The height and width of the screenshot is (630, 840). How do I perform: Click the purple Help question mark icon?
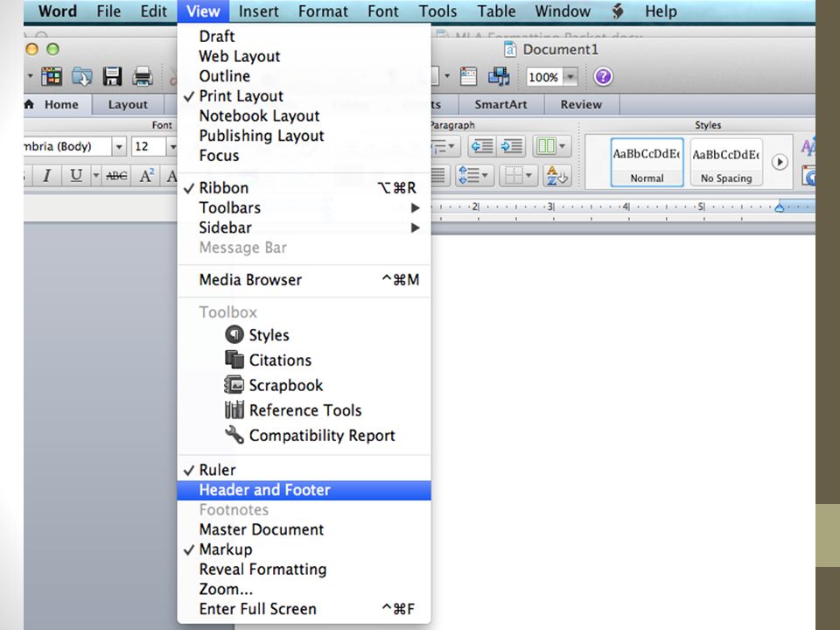click(603, 77)
